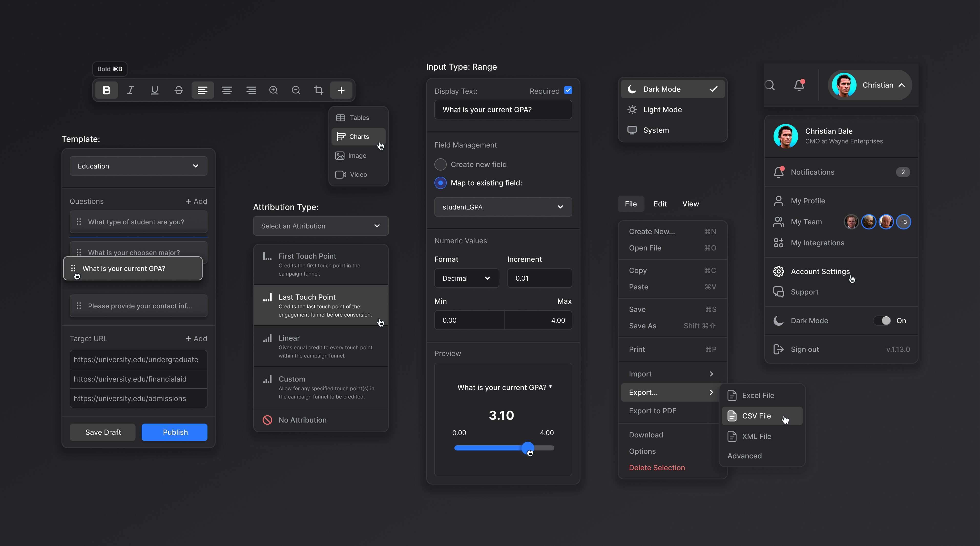Click the financialaid Target URL field
This screenshot has height=546, width=980.
(x=138, y=379)
